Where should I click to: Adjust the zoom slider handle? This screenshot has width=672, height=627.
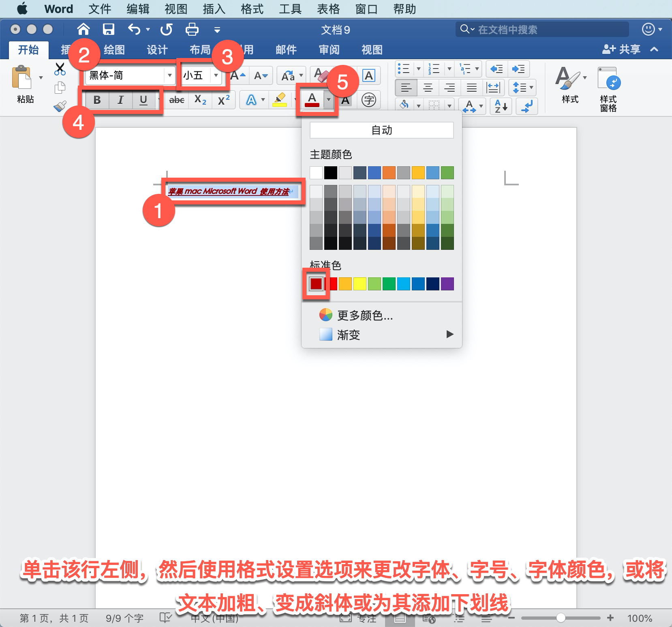coord(561,618)
